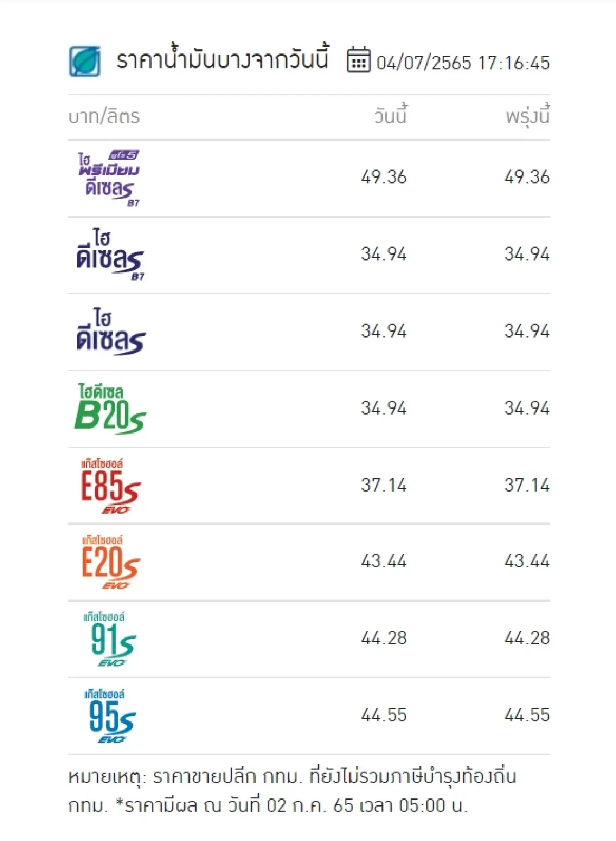Click today's Gasohol 95 price 44.55

tap(383, 715)
